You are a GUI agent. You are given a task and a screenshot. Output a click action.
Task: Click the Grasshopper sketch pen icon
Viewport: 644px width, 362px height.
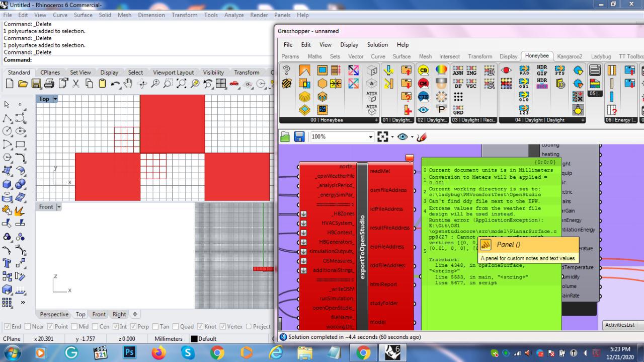pyautogui.click(x=422, y=136)
